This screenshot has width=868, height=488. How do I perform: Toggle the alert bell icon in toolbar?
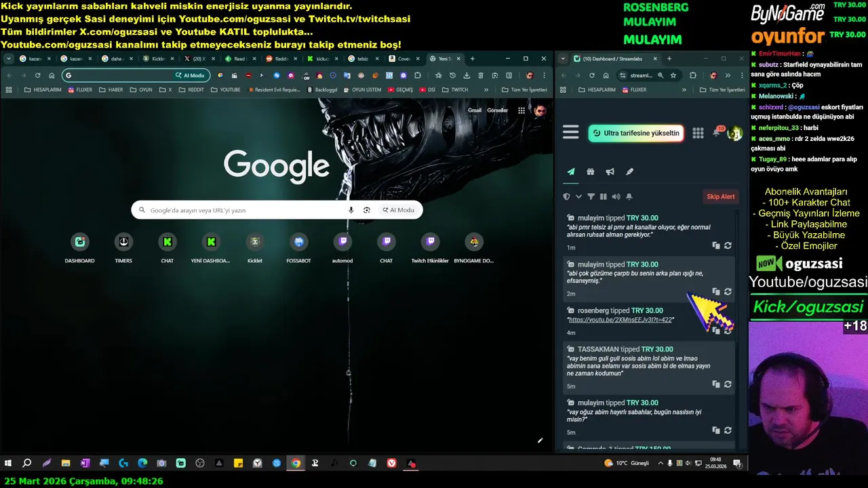click(629, 197)
